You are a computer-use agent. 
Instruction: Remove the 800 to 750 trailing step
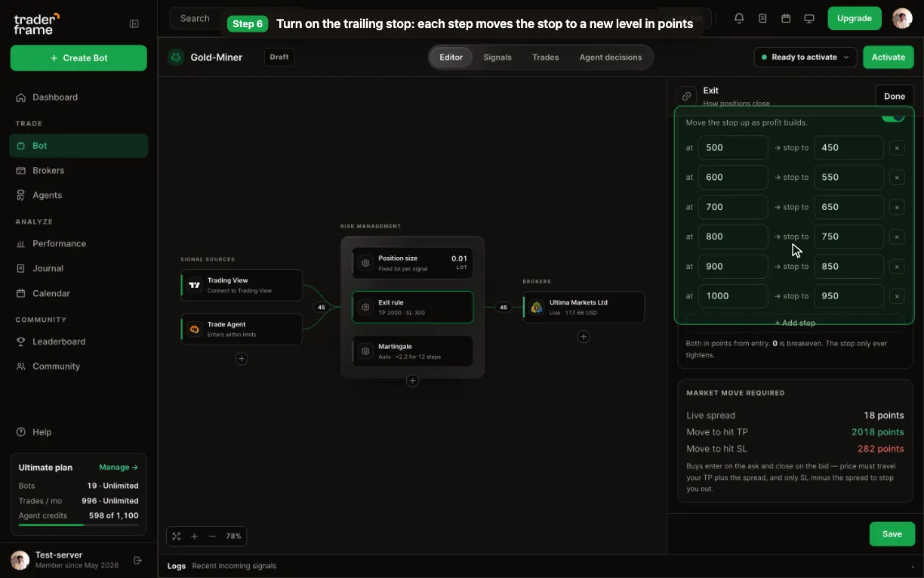tap(897, 236)
